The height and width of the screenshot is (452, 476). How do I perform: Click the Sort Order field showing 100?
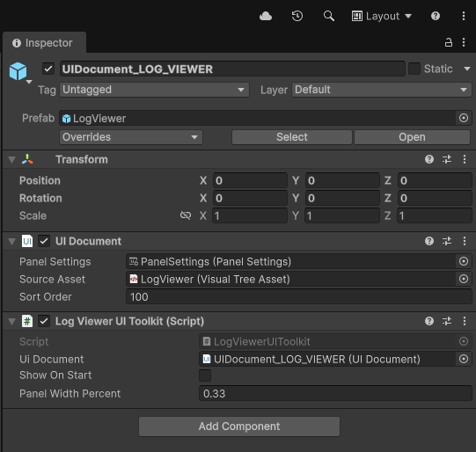[x=299, y=296]
